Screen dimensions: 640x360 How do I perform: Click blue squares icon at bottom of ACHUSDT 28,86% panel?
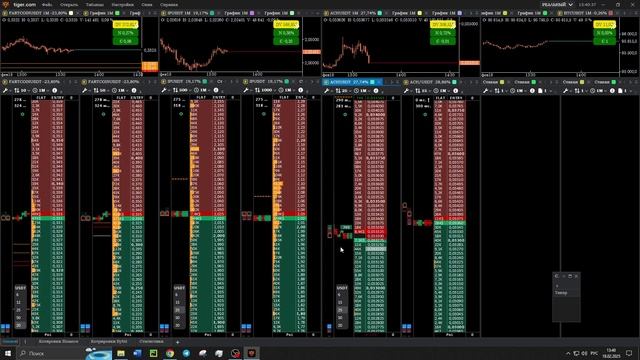407,327
